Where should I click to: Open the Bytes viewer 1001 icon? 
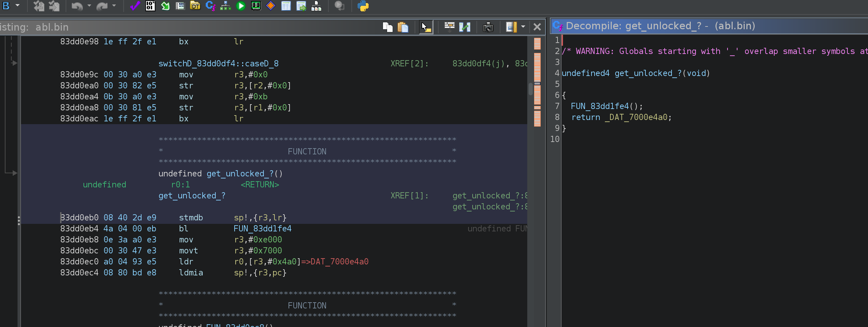coord(150,6)
